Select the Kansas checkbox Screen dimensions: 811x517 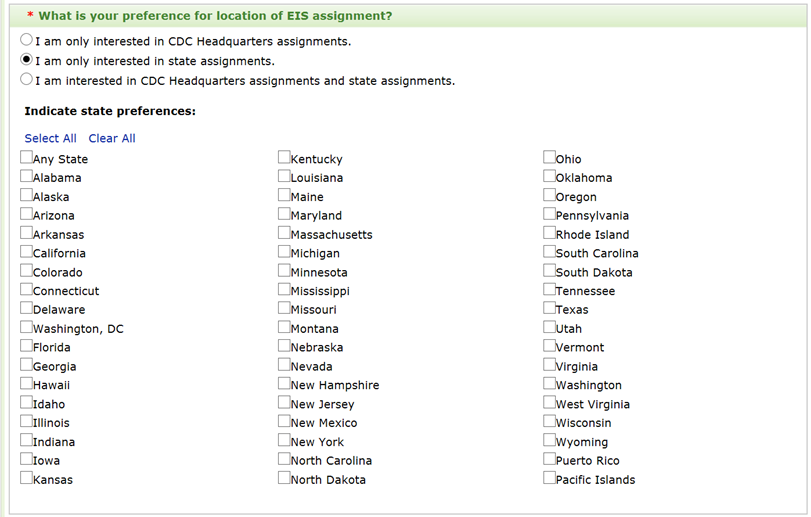[26, 478]
